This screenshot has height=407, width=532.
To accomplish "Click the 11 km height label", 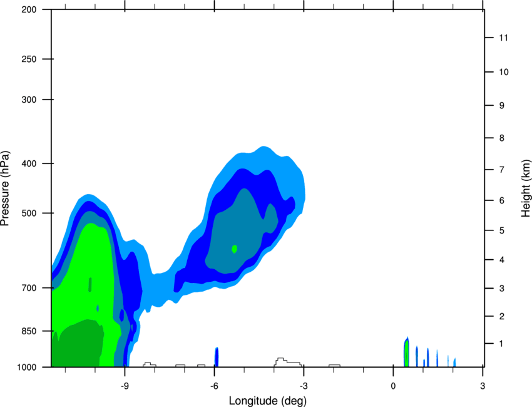I will [503, 38].
